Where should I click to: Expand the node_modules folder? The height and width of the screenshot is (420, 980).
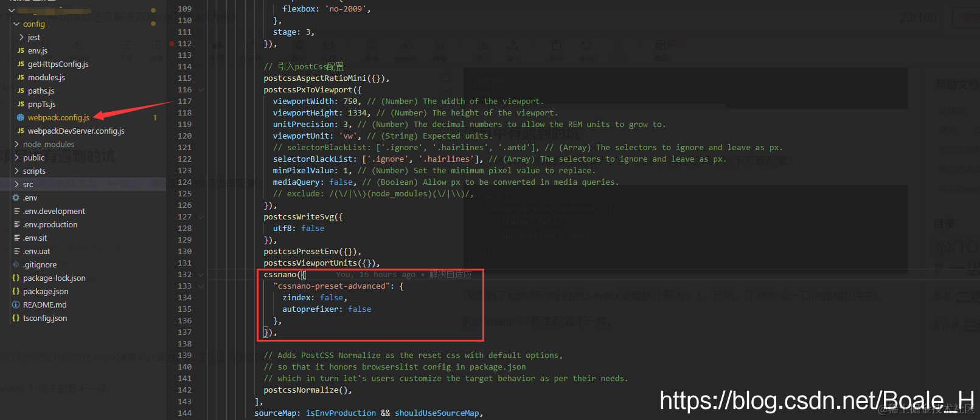click(x=16, y=145)
